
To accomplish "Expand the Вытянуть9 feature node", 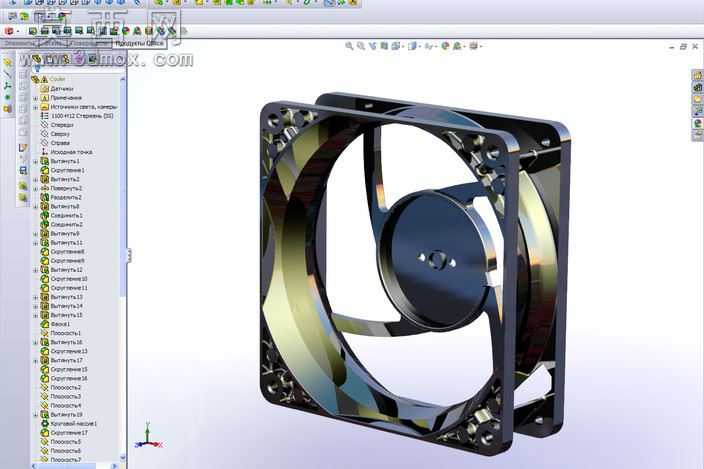I will [x=36, y=234].
